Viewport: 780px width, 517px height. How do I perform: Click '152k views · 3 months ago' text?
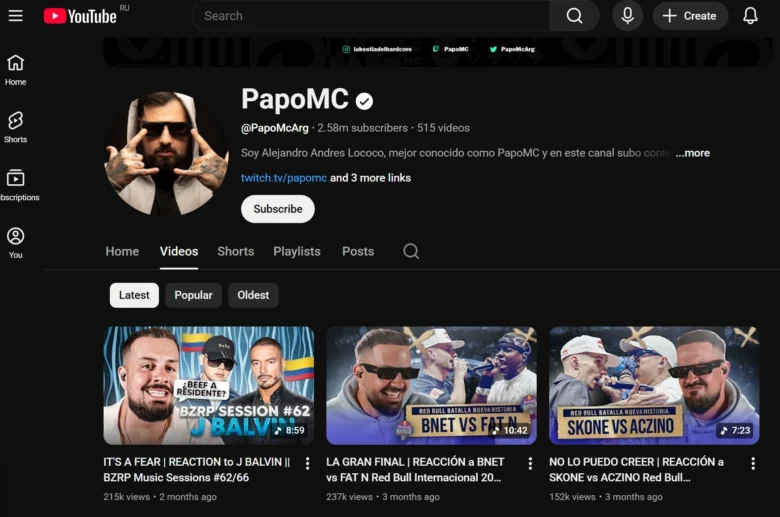pyautogui.click(x=606, y=497)
